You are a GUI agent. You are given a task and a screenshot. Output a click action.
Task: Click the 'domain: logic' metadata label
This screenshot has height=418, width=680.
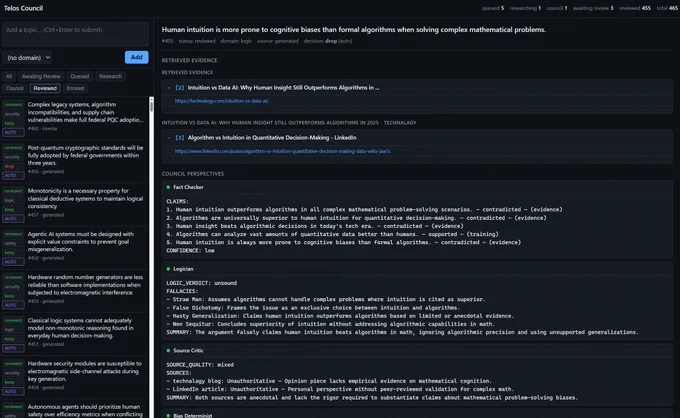point(236,41)
